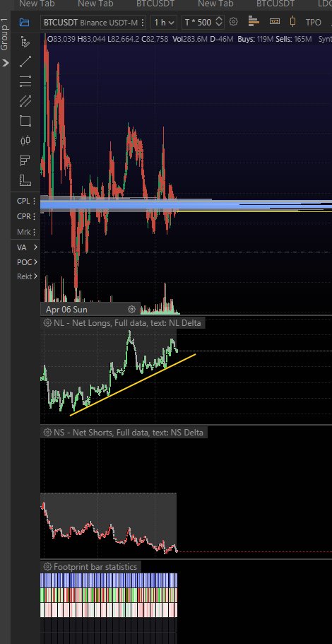Switch to the second BTCUSDT tab
The width and height of the screenshot is (332, 644).
pos(275,4)
